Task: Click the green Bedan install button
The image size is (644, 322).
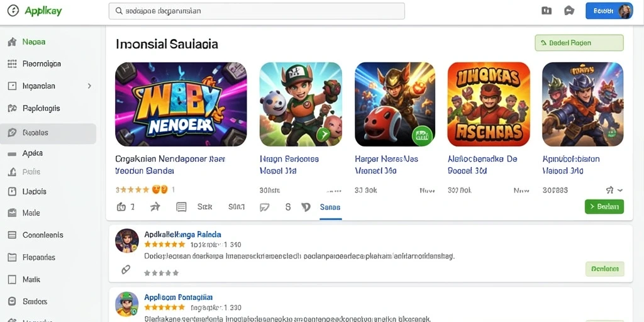Action: click(x=604, y=206)
